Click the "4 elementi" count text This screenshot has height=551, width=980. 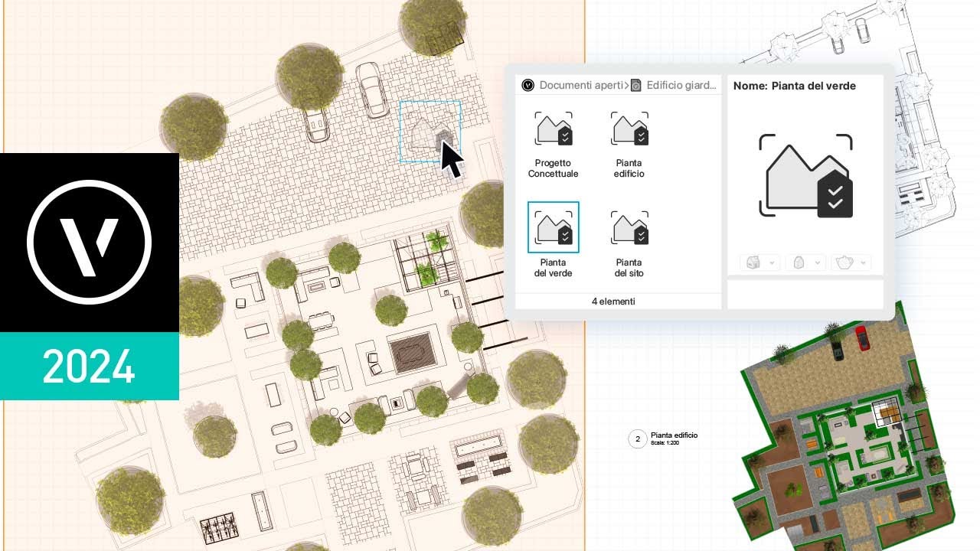coord(613,302)
